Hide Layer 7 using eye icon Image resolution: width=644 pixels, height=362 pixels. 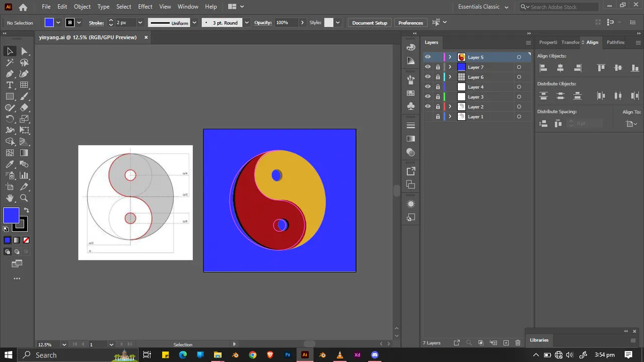(x=428, y=67)
